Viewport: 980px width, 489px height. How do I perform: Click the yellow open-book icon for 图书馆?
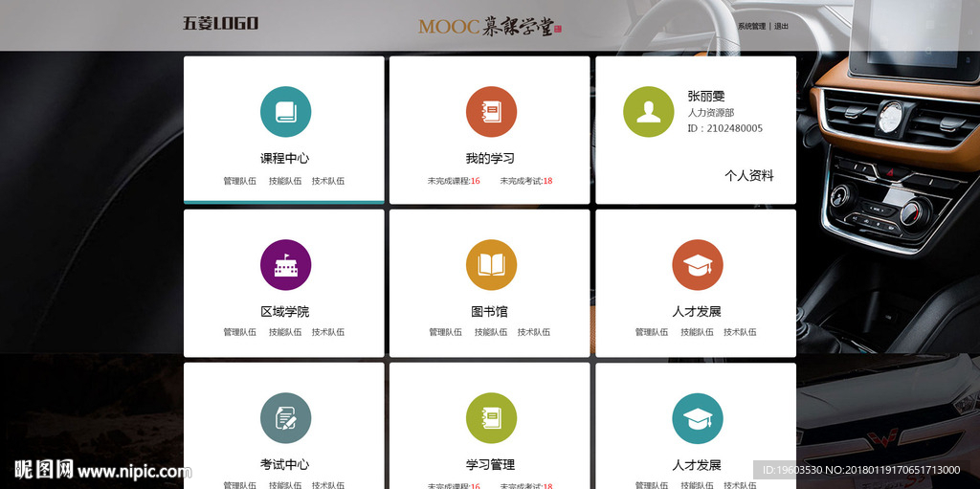pos(491,264)
